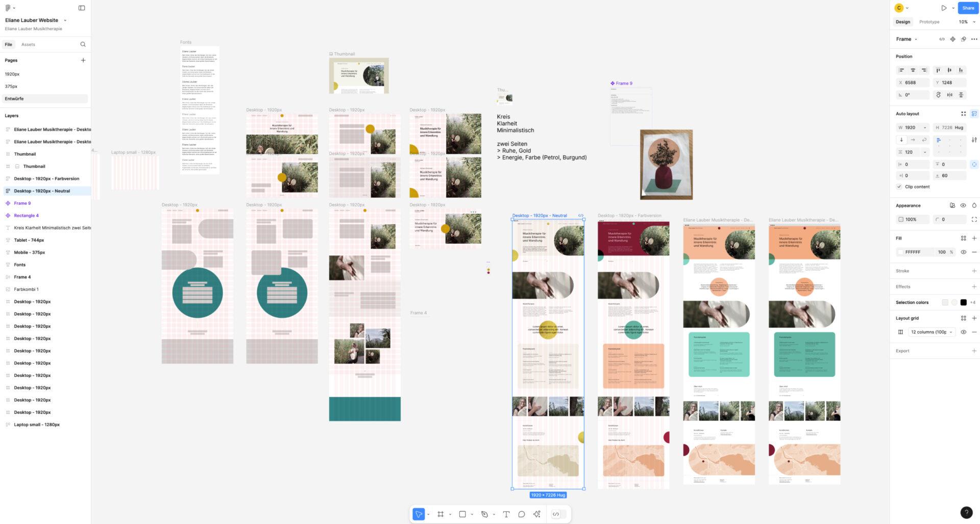The width and height of the screenshot is (980, 524).
Task: Click the black selection color swatch
Action: [963, 302]
